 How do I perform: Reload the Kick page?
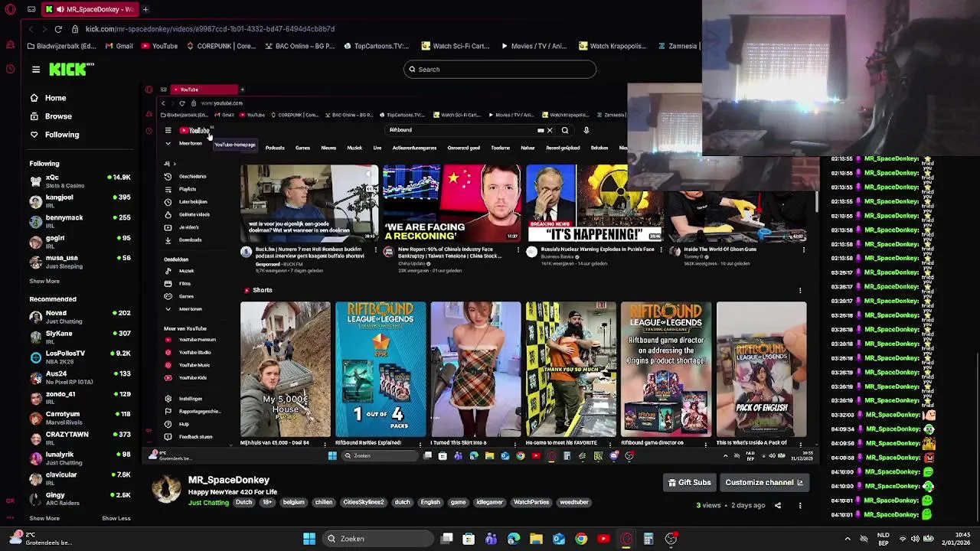tap(58, 29)
